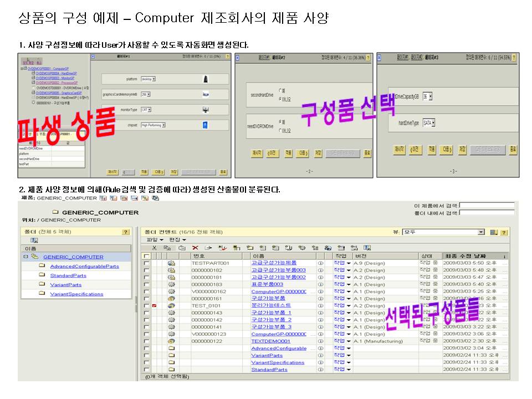Click the table view icon beside view dropdown
The width and height of the screenshot is (532, 399).
pos(494,232)
